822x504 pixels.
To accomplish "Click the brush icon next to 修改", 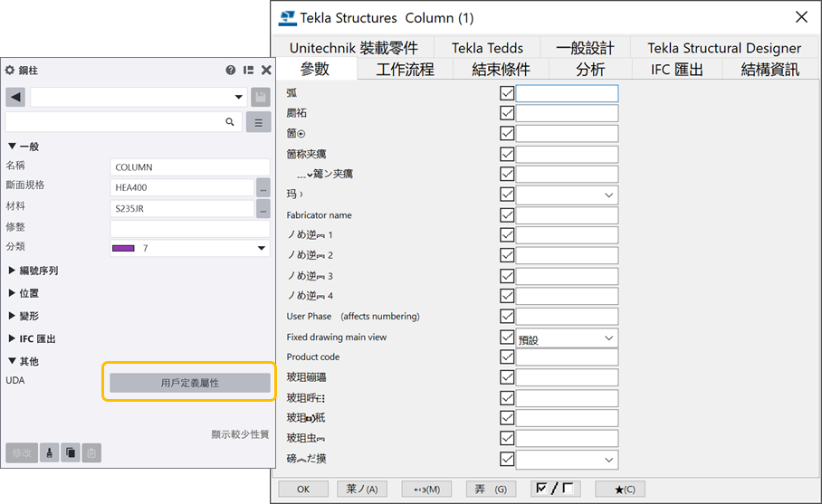I will 51,453.
